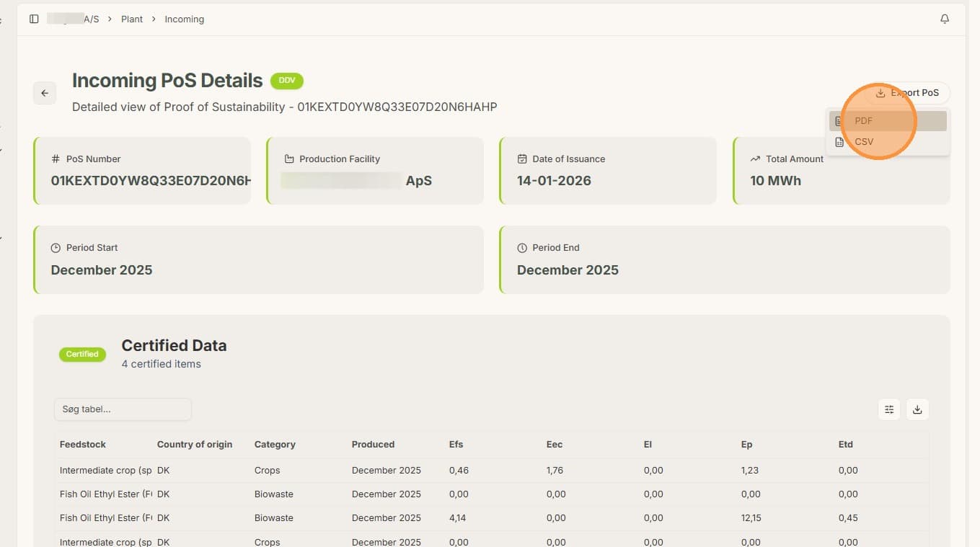This screenshot has height=547, width=980.
Task: Click the green DDV badge
Action: click(x=287, y=81)
